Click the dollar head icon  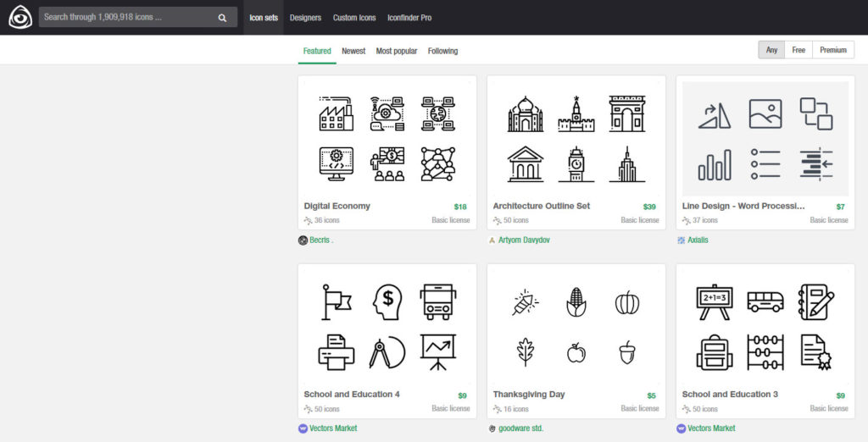tap(387, 301)
